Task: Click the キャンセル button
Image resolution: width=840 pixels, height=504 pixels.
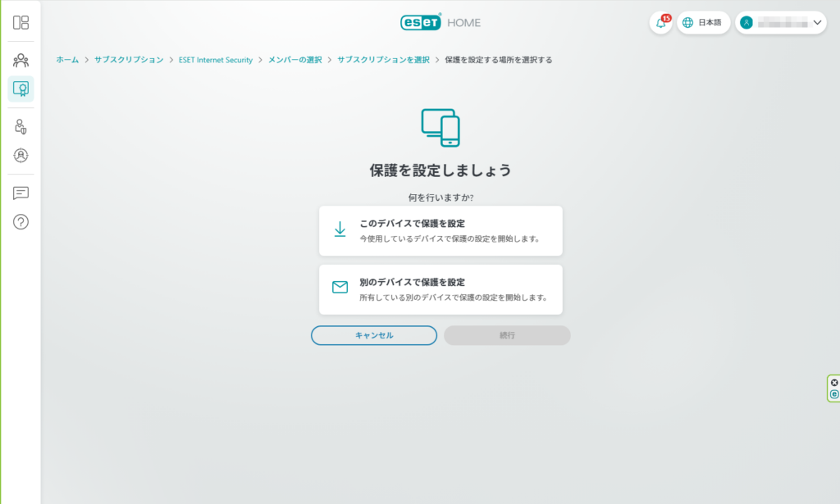Action: point(374,335)
